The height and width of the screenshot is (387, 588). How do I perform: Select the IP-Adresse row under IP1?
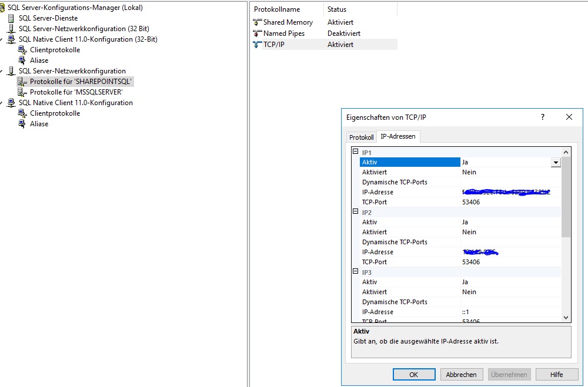tap(460, 192)
